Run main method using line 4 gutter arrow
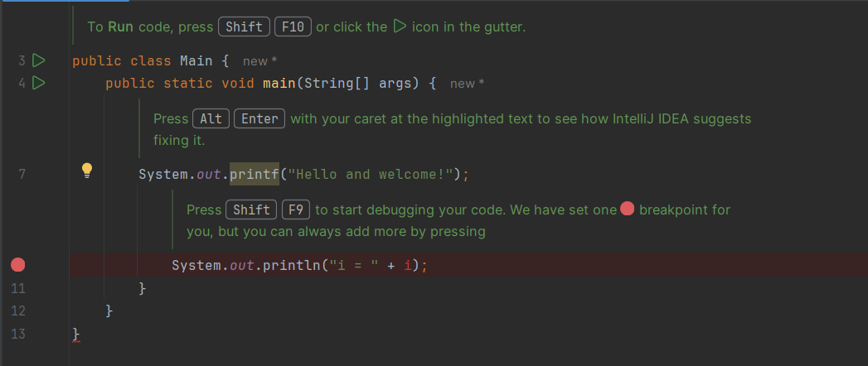 38,83
